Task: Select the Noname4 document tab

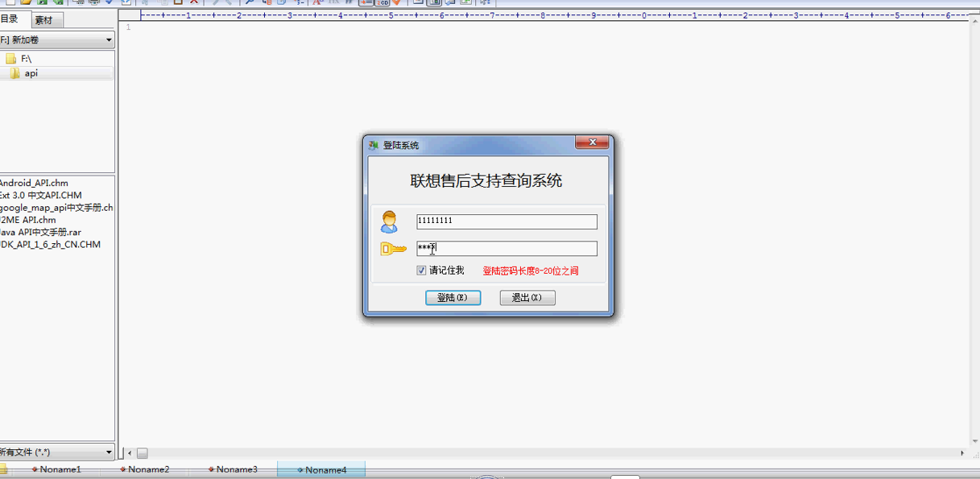Action: coord(321,469)
